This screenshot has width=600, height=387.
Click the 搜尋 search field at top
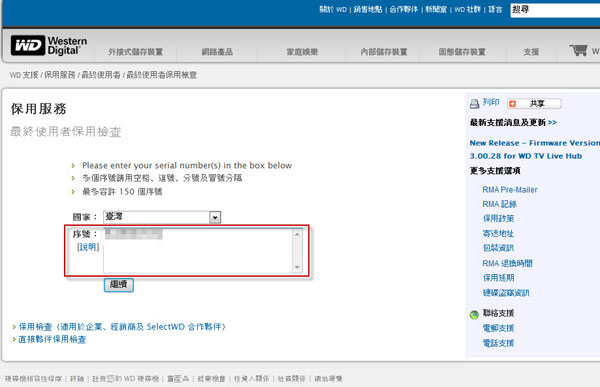[x=555, y=10]
